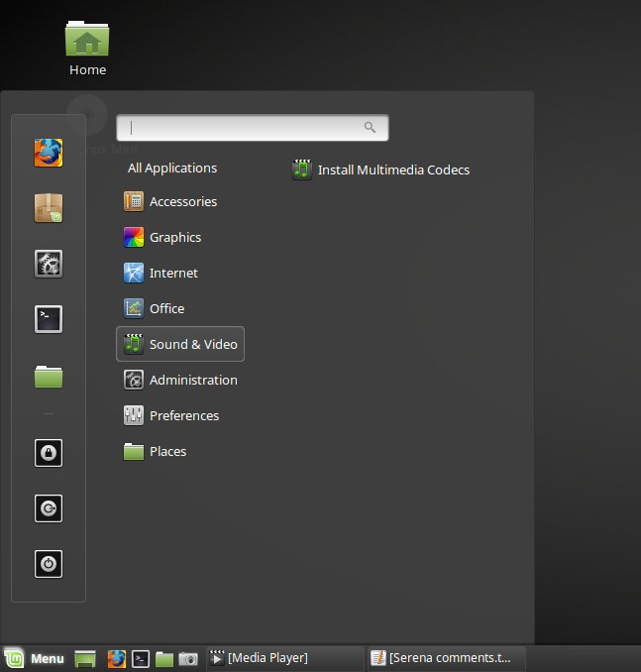
Task: Select the Sound & Video category
Action: (x=180, y=344)
